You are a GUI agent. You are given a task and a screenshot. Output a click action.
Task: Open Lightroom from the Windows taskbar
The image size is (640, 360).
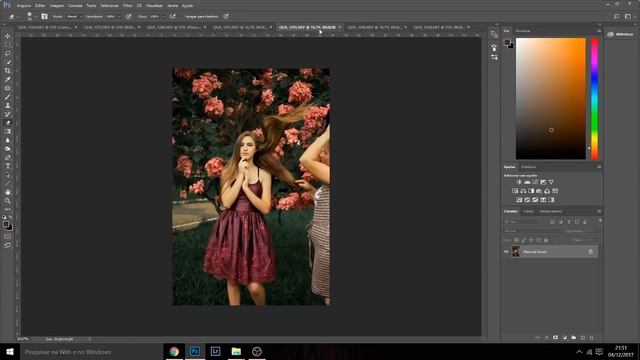[215, 351]
